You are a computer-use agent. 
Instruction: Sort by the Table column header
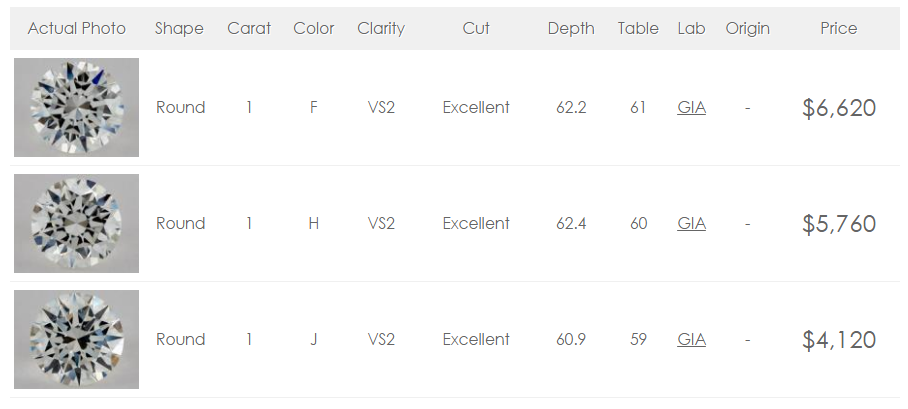click(638, 28)
